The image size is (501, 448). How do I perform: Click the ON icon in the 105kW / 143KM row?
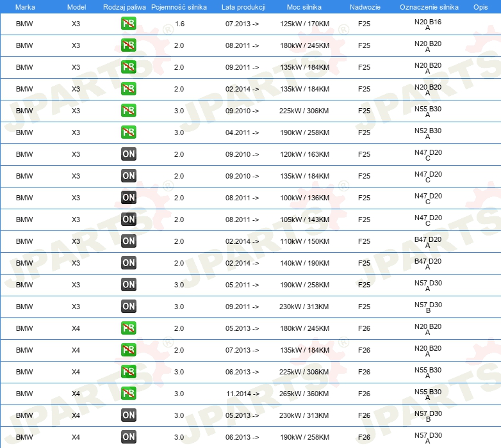coord(129,220)
